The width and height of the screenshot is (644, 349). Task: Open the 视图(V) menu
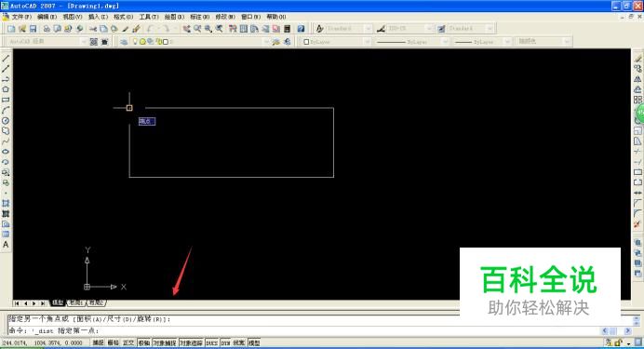(x=73, y=17)
